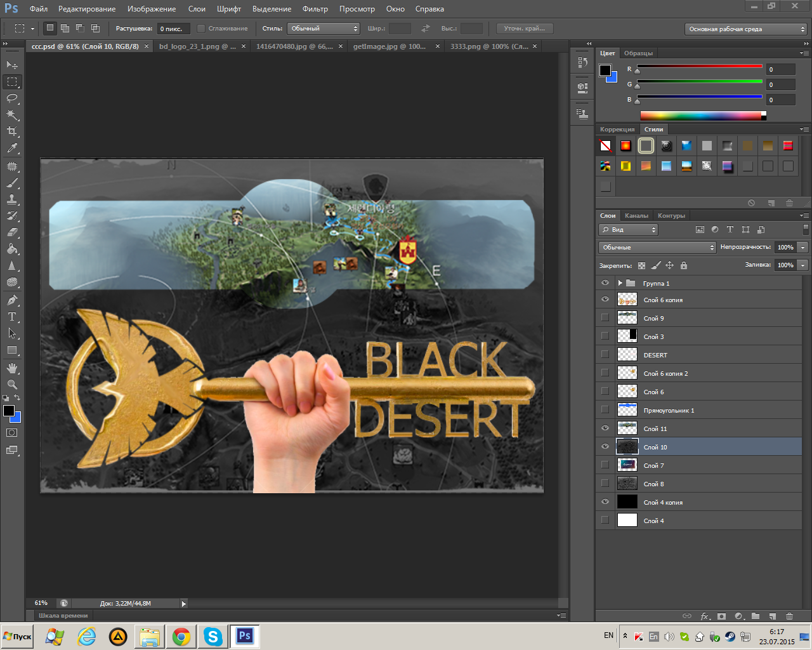
Task: Hide the Группа 1 group
Action: tap(605, 283)
